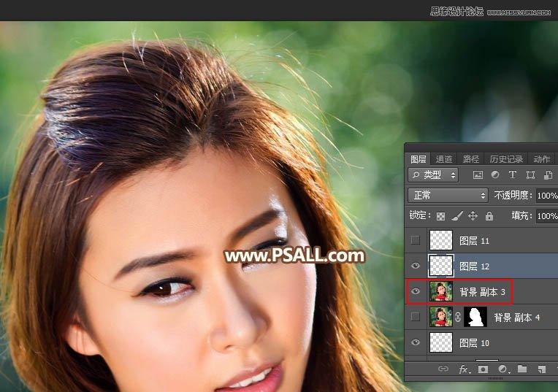Show 图层 11 via its visibility box
Viewport: 558px width, 392px height.
coord(416,240)
